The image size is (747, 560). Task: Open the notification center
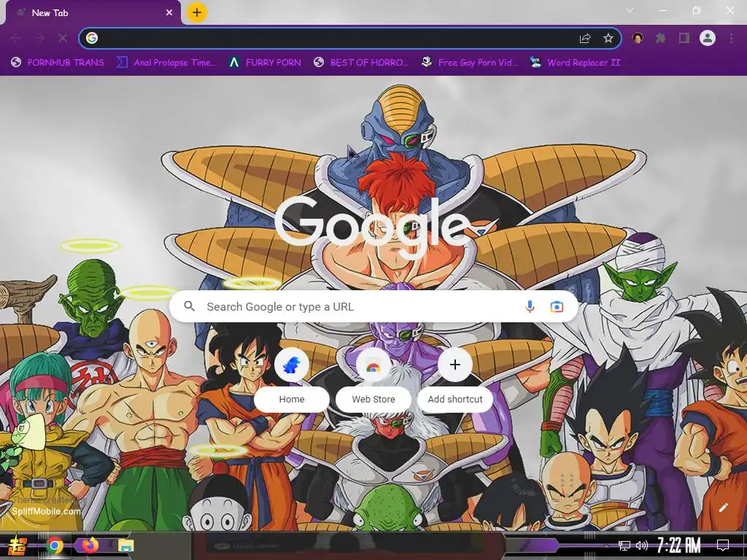(x=723, y=545)
